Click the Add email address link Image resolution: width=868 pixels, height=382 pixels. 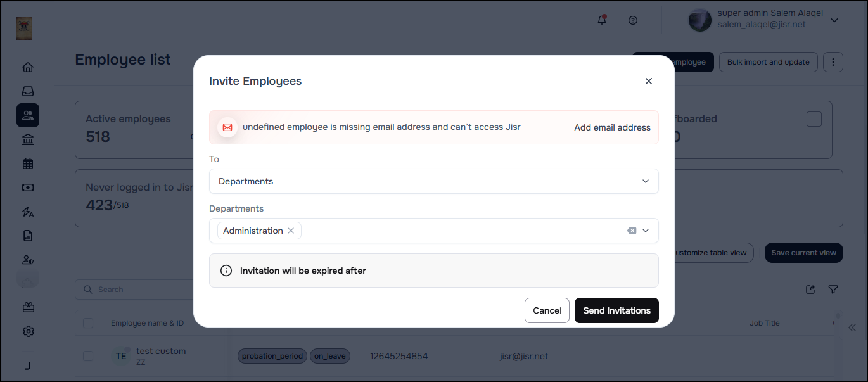tap(612, 127)
